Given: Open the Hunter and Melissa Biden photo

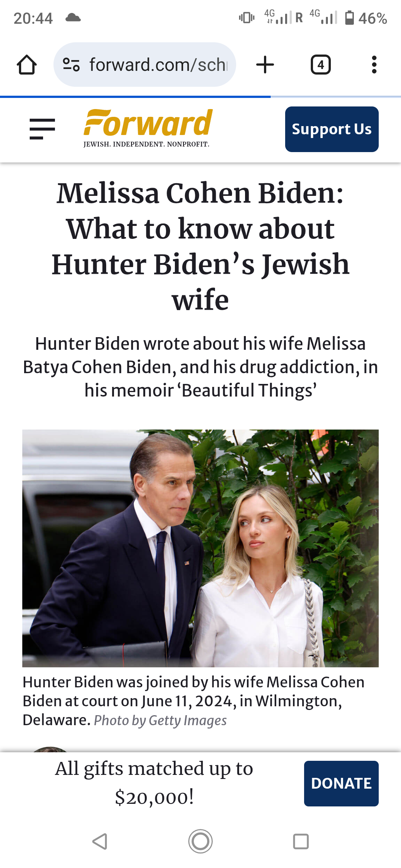Looking at the screenshot, I should (200, 548).
